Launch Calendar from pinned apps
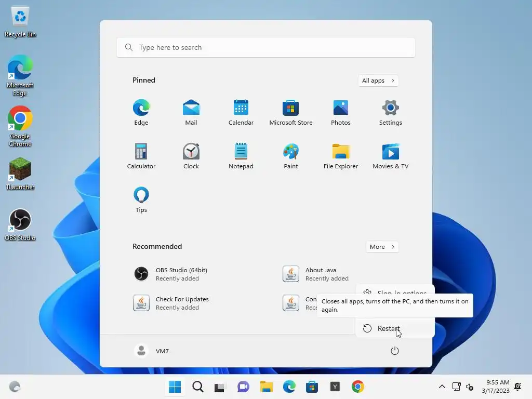The image size is (532, 399). (x=241, y=113)
